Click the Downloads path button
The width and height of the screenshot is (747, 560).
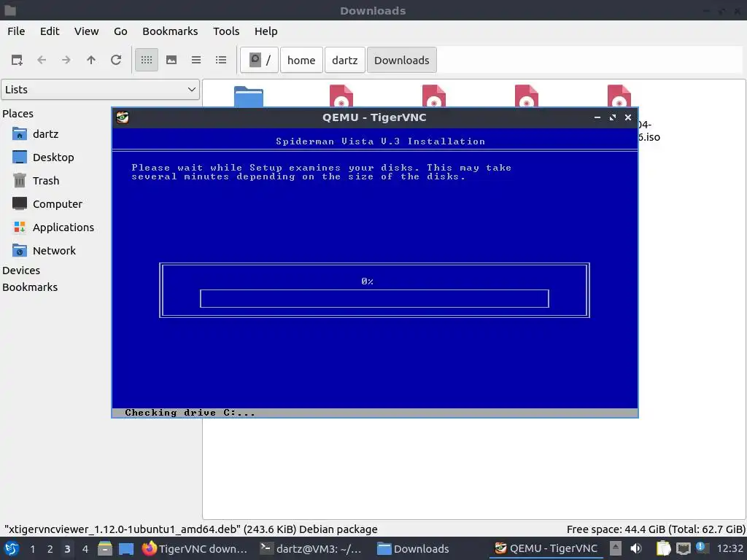click(x=402, y=60)
